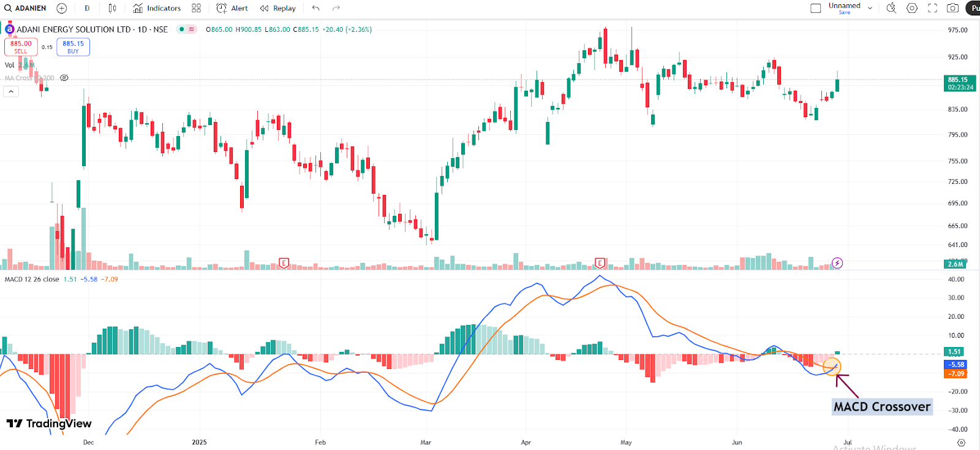Viewport: 980px width, 450px height.
Task: Click the TradingView logo
Action: (x=49, y=424)
